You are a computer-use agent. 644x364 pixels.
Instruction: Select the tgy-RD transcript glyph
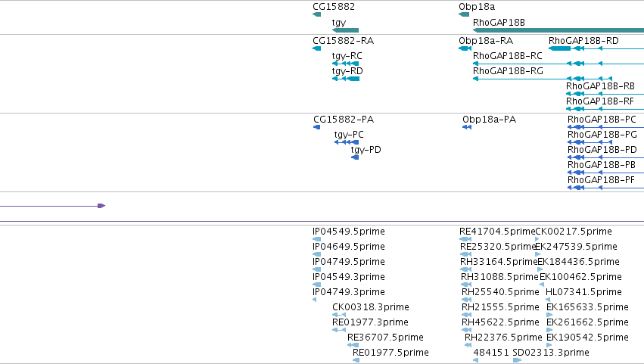[346, 79]
